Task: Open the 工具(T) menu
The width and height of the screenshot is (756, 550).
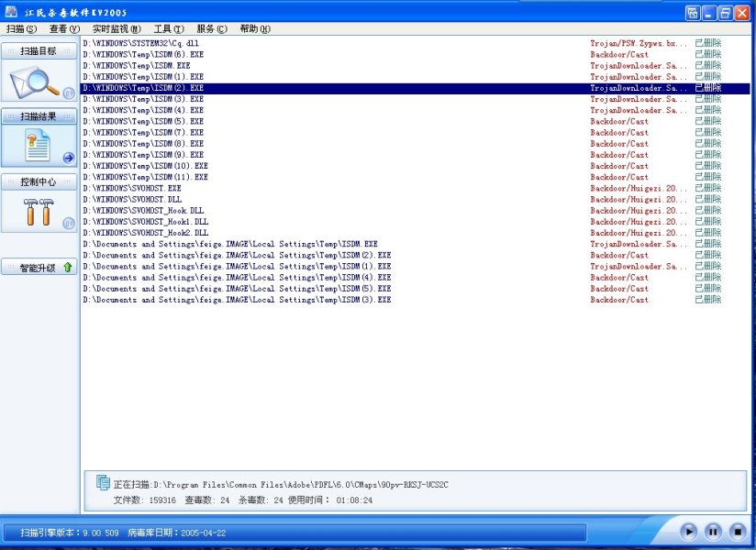Action: tap(168, 29)
